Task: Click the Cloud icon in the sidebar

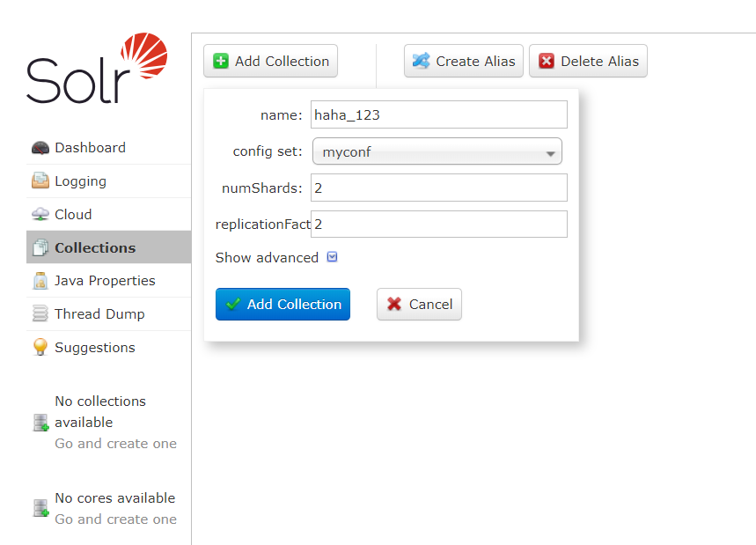Action: point(40,214)
